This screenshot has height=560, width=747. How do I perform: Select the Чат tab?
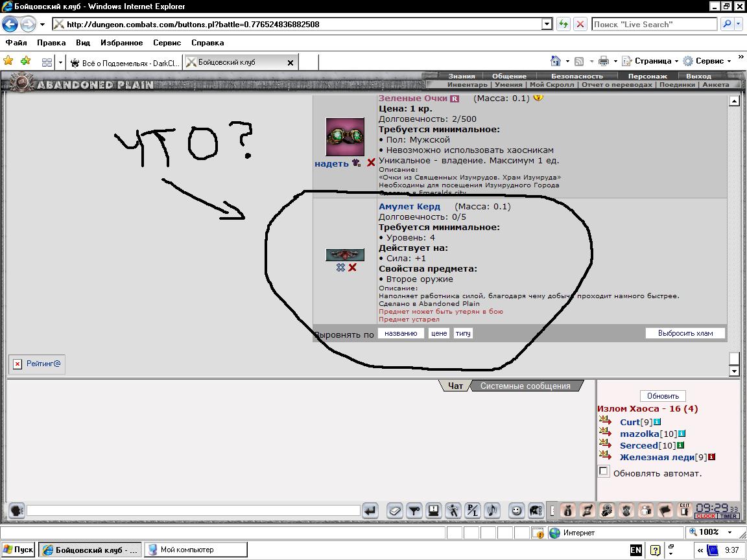(x=455, y=386)
